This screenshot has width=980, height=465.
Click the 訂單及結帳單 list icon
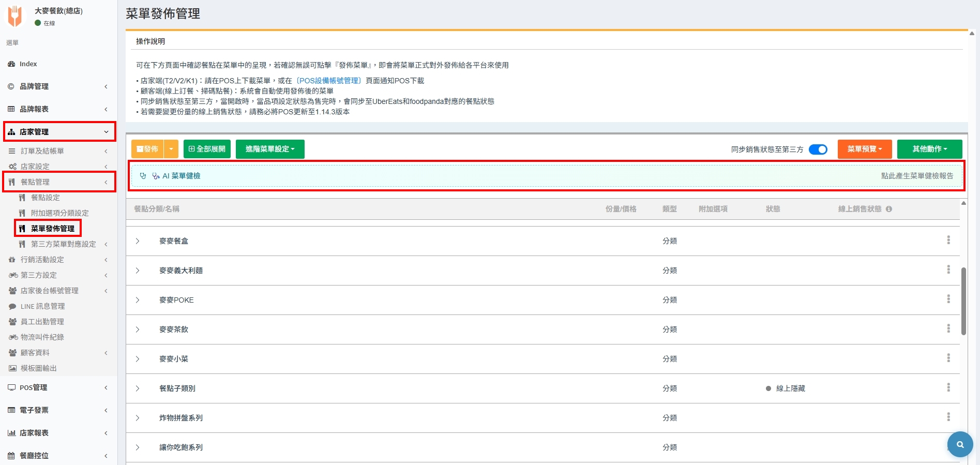pyautogui.click(x=12, y=151)
